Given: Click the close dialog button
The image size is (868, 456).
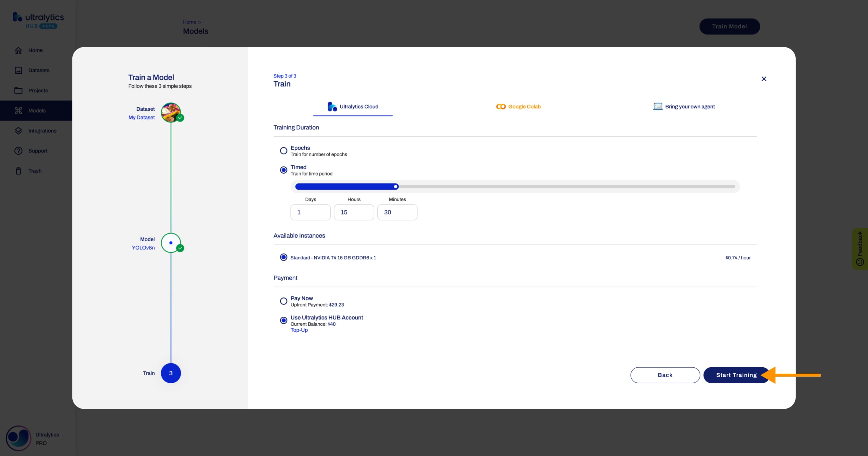Looking at the screenshot, I should coord(764,79).
